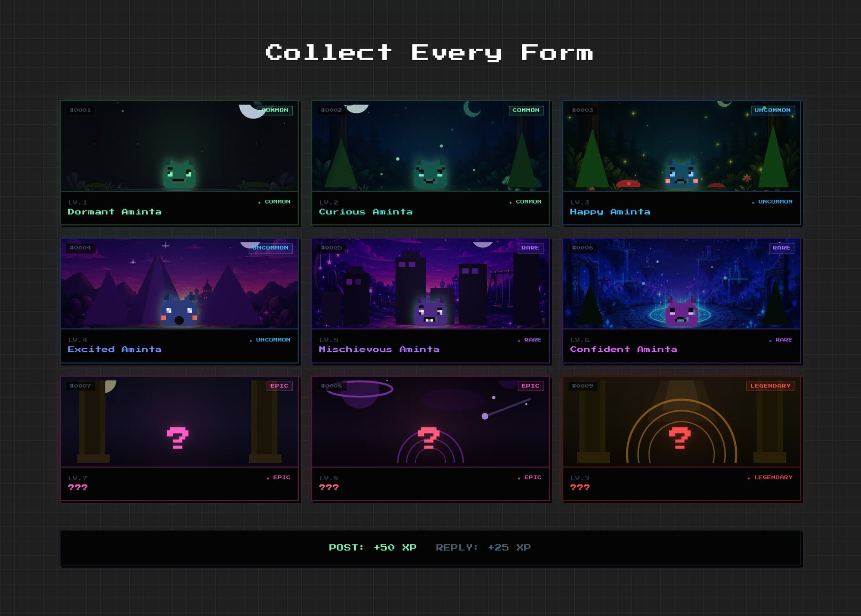Click the Excited Aminta character sprite

[179, 310]
